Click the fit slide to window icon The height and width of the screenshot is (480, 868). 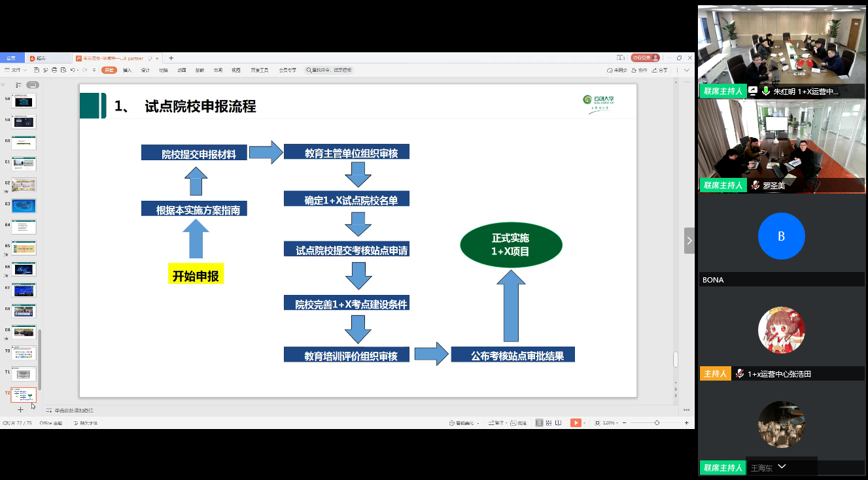coord(597,423)
